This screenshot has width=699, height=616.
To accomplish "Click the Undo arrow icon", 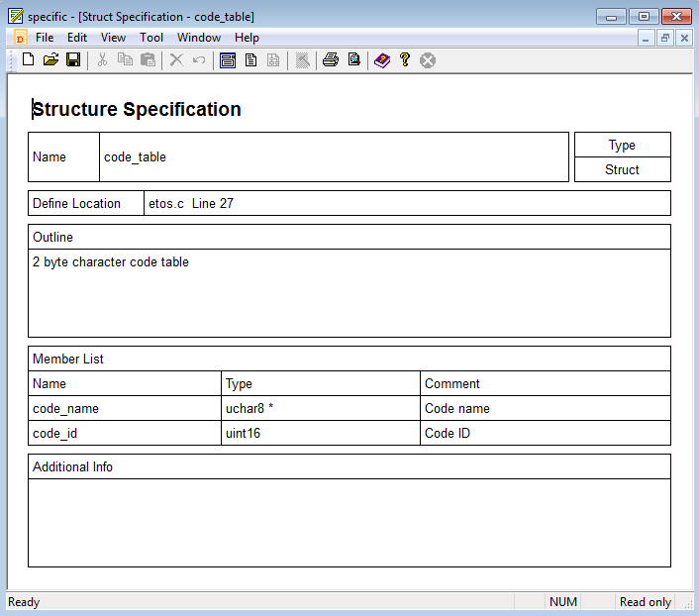I will coord(199,59).
